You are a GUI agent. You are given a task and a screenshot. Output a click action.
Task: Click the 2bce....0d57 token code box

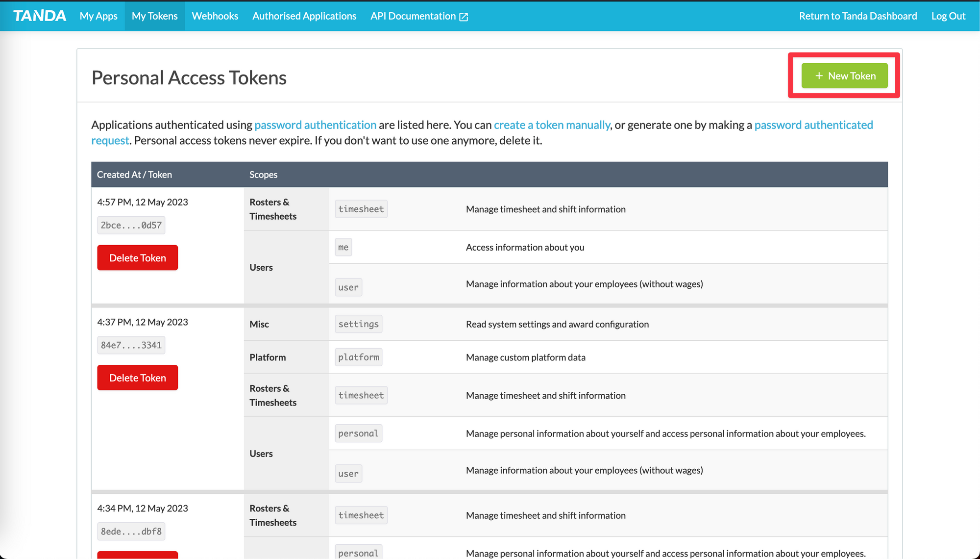coord(131,225)
